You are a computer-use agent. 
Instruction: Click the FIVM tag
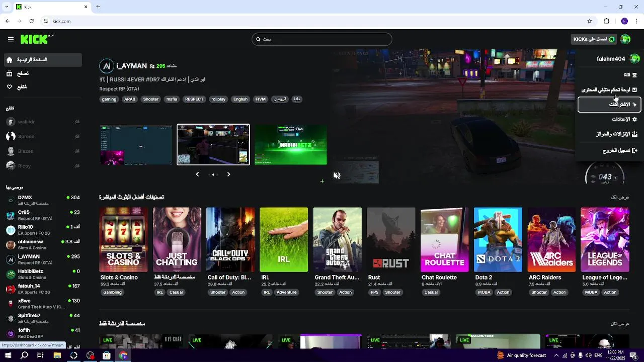pyautogui.click(x=261, y=99)
